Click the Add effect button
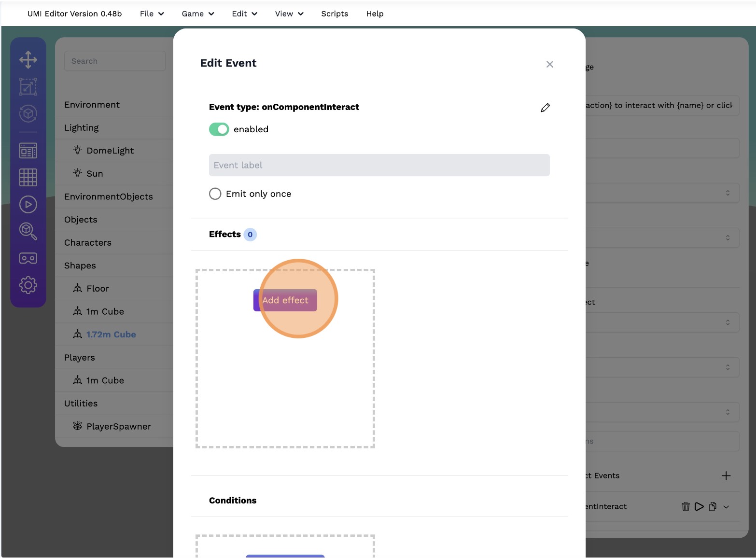This screenshot has height=558, width=756. [x=285, y=300]
